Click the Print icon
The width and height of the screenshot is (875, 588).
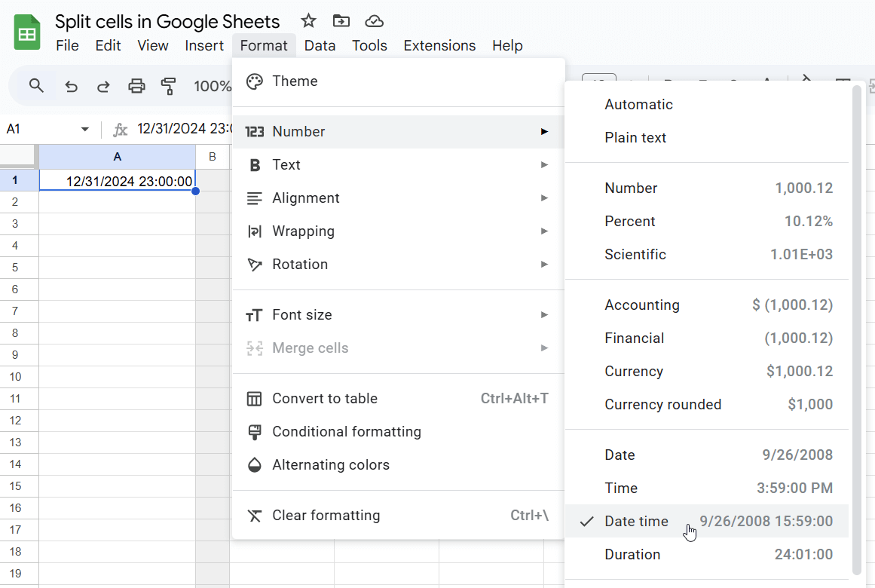coord(136,86)
